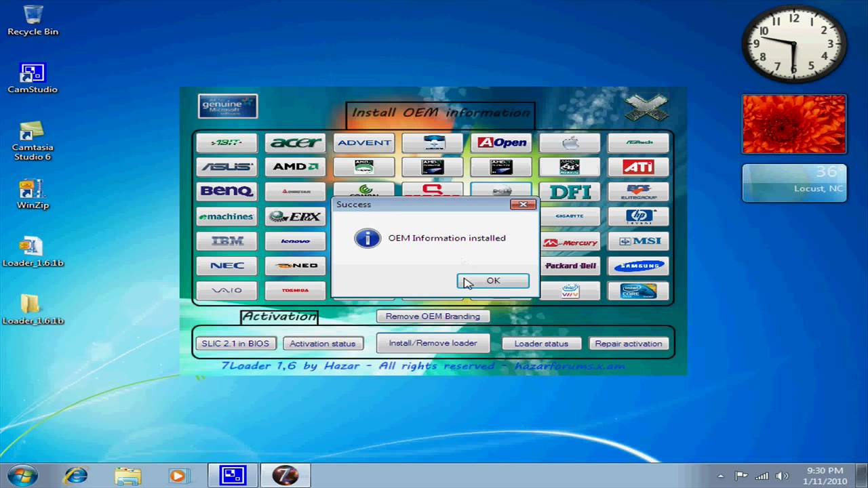
Task: Switch to CamStudio in the taskbar
Action: (x=233, y=475)
